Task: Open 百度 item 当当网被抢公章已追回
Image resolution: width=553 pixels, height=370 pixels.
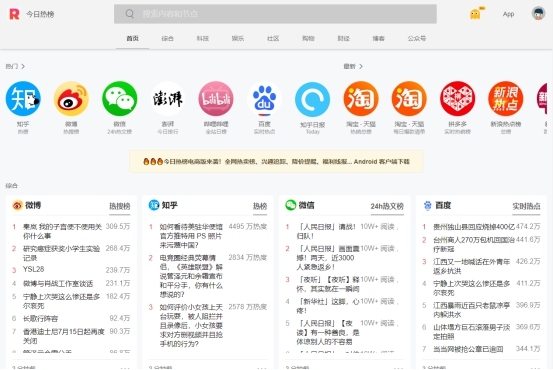Action: pyautogui.click(x=468, y=349)
